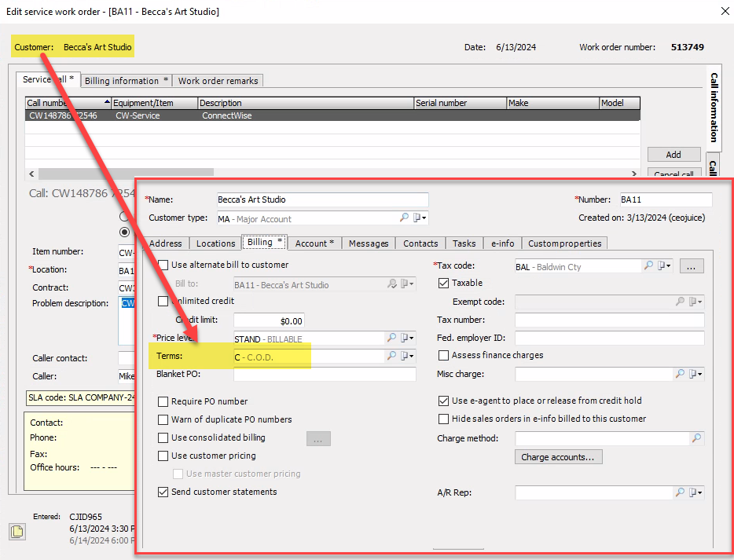734x560 pixels.
Task: Click the Credit limit field
Action: tap(269, 320)
